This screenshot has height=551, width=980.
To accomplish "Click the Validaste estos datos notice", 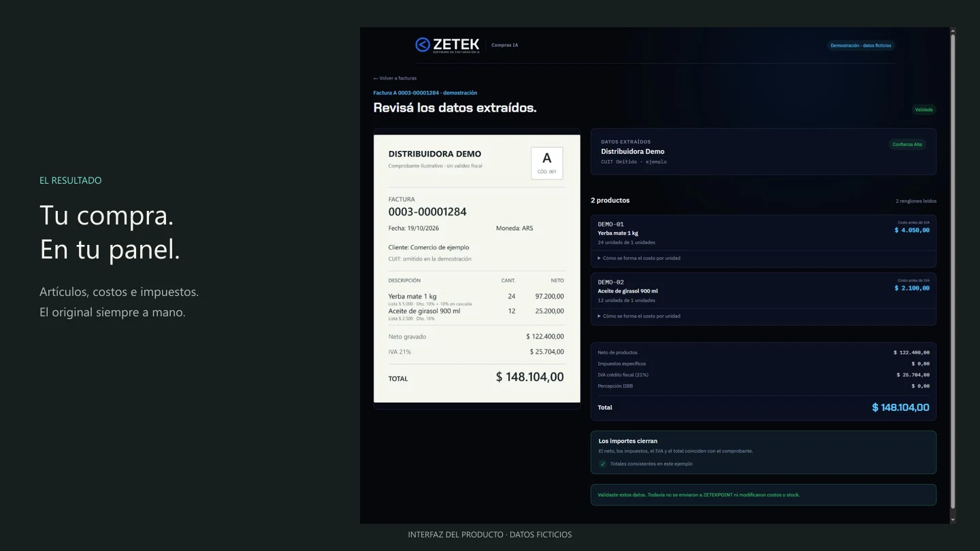I will tap(764, 495).
